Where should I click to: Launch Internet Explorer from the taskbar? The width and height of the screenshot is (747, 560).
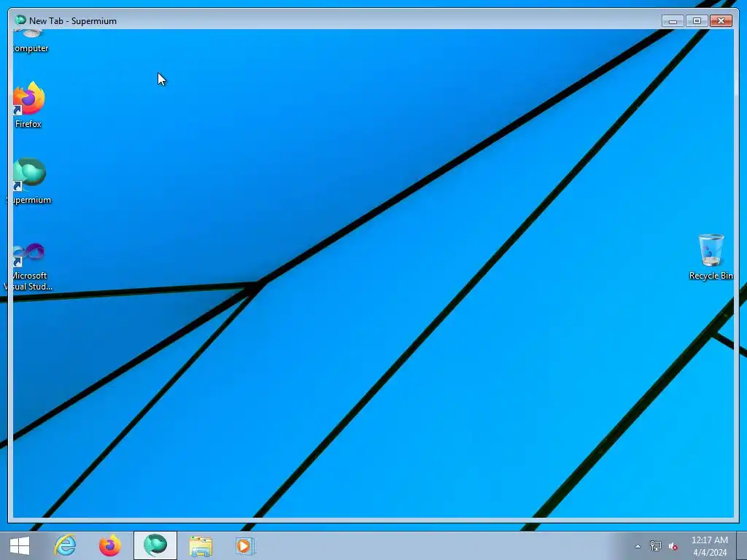tap(65, 545)
